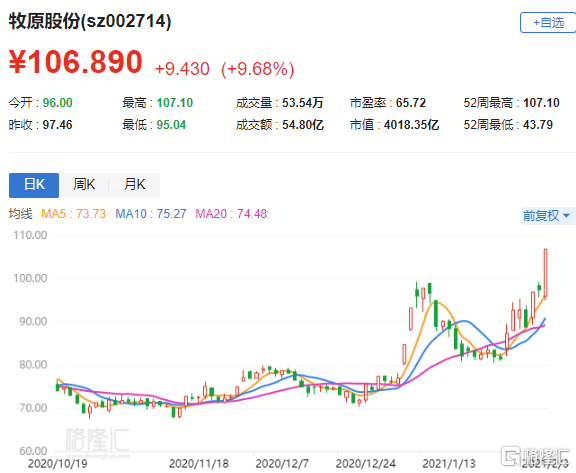Switch to 日K daily chart tab
This screenshot has width=576, height=473.
pos(34,185)
